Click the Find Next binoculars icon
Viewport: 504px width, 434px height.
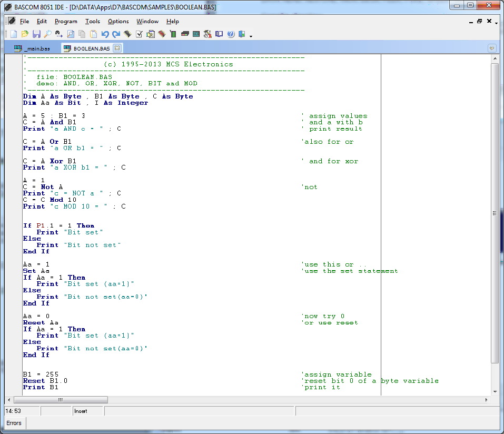point(59,34)
